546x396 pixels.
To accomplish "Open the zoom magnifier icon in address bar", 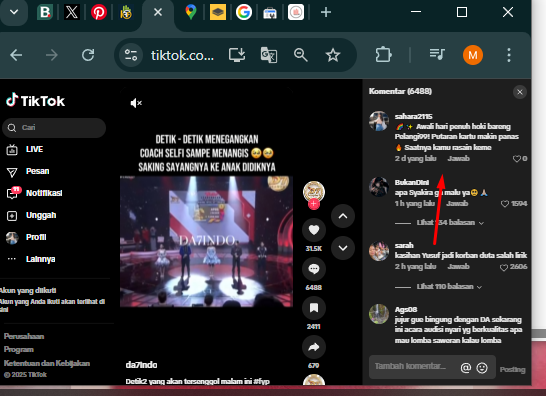I will 301,55.
